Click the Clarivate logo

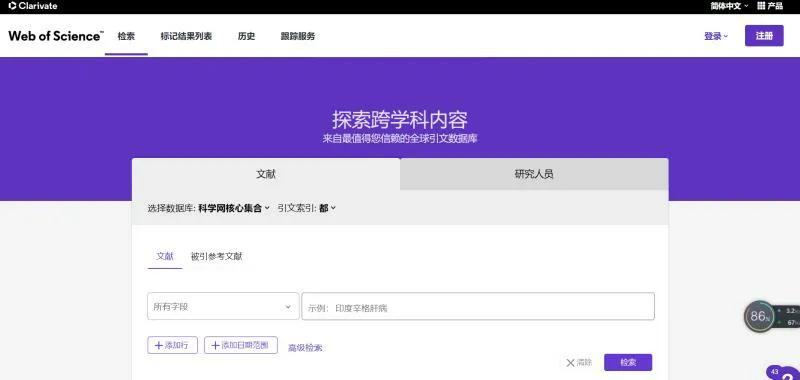pos(33,6)
